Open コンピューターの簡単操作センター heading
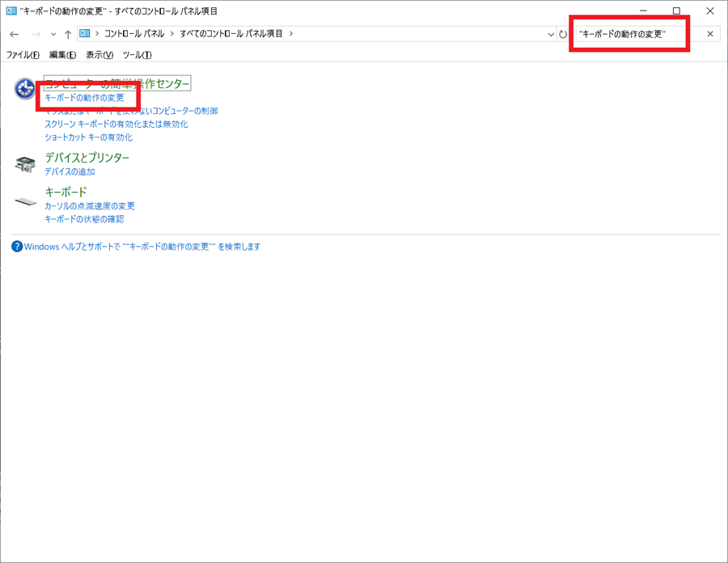Image resolution: width=728 pixels, height=563 pixels. coord(117,83)
